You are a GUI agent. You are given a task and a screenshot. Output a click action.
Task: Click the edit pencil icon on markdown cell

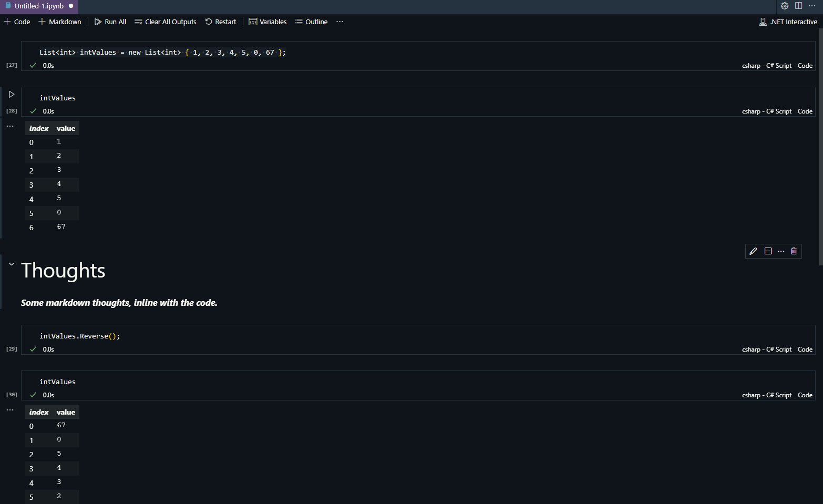tap(753, 251)
